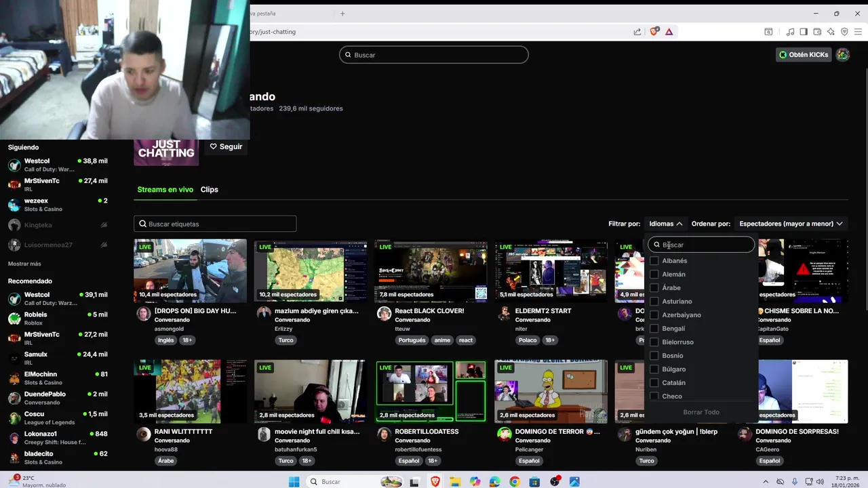Click the Just Chatting category cover image
Viewport: 868px width, 488px height.
click(x=166, y=152)
